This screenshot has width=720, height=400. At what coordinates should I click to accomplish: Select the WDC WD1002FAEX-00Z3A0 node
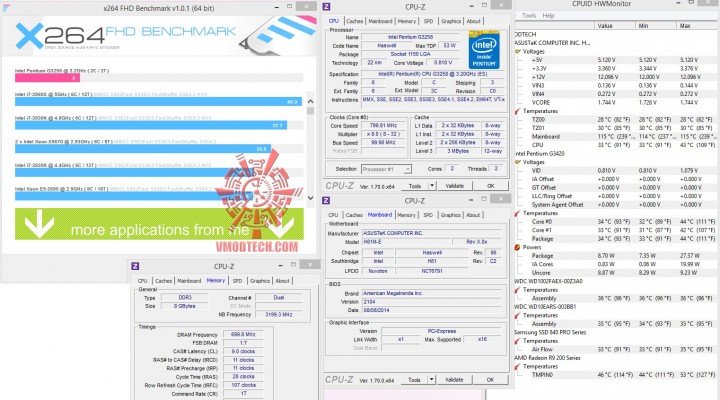coord(548,281)
